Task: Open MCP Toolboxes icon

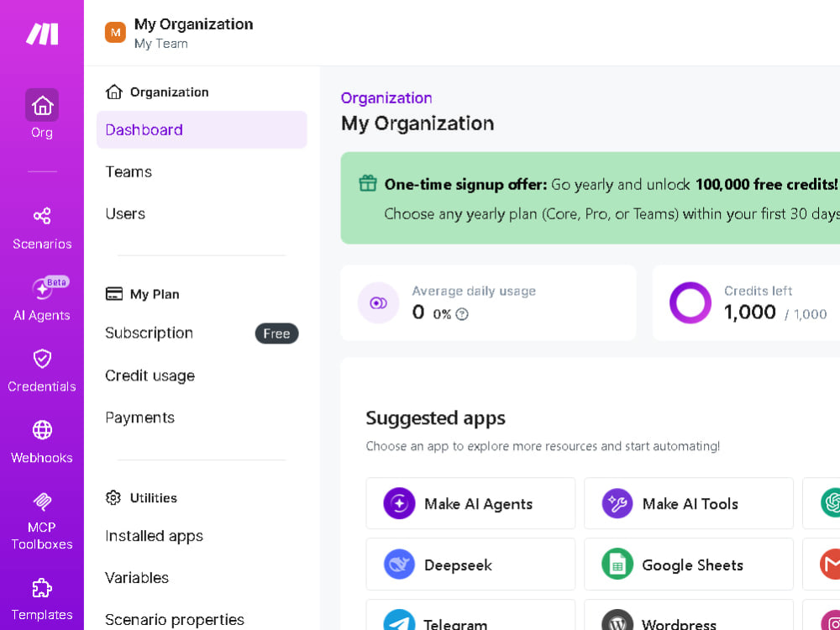Action: [x=42, y=502]
